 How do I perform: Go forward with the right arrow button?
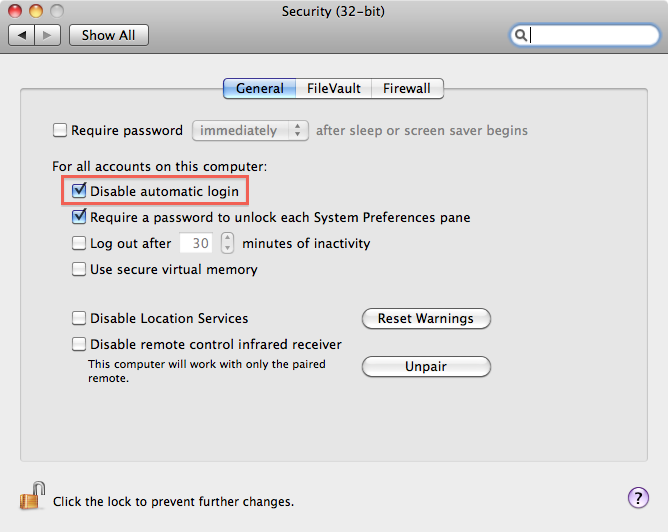coord(47,35)
